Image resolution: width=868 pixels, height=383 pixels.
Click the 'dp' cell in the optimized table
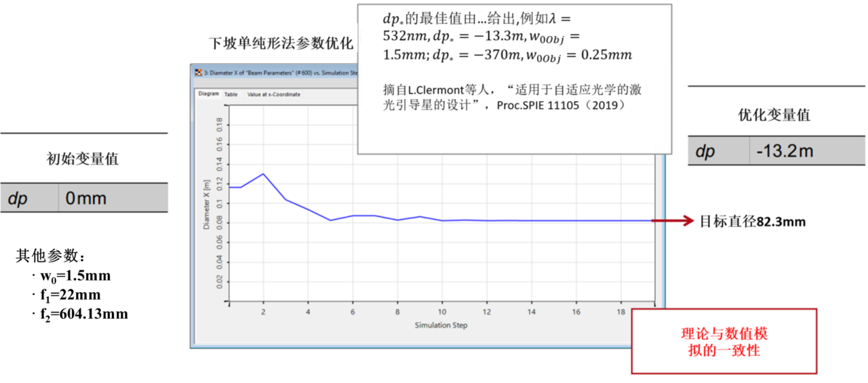coord(705,152)
